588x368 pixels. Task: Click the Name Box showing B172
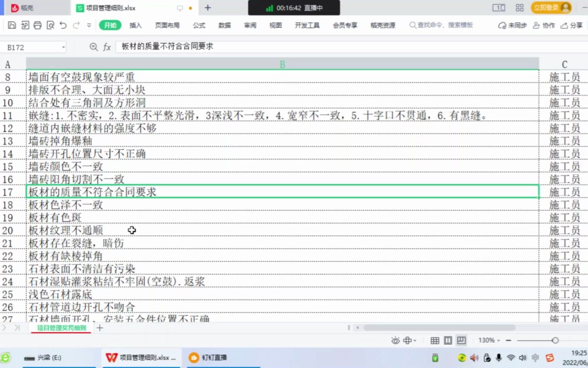[32, 47]
